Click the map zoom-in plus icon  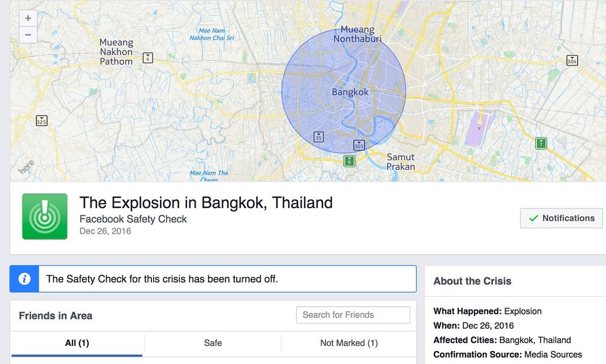pyautogui.click(x=27, y=18)
